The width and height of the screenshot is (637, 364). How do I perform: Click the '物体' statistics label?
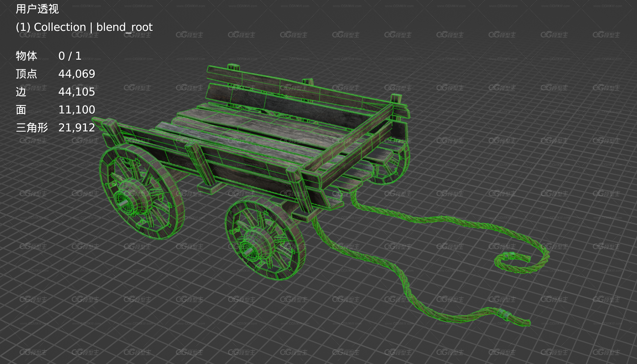coord(26,56)
